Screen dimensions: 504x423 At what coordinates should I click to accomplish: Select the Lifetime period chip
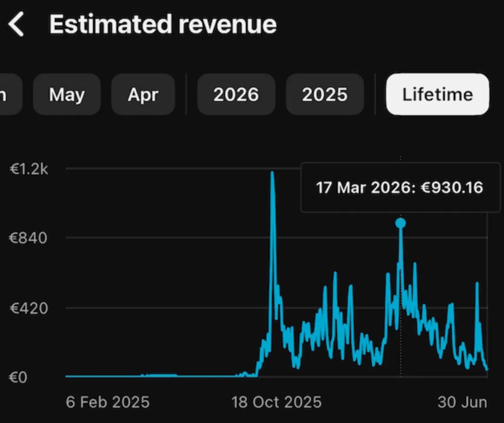pyautogui.click(x=438, y=94)
